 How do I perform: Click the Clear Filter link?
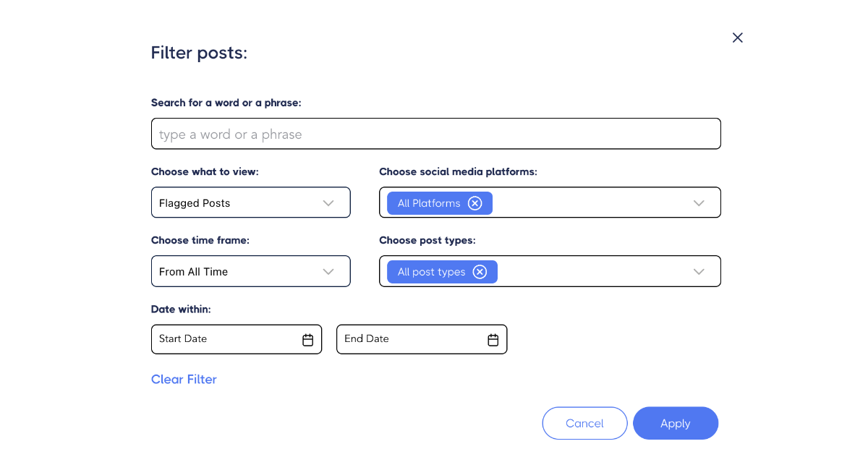click(184, 380)
